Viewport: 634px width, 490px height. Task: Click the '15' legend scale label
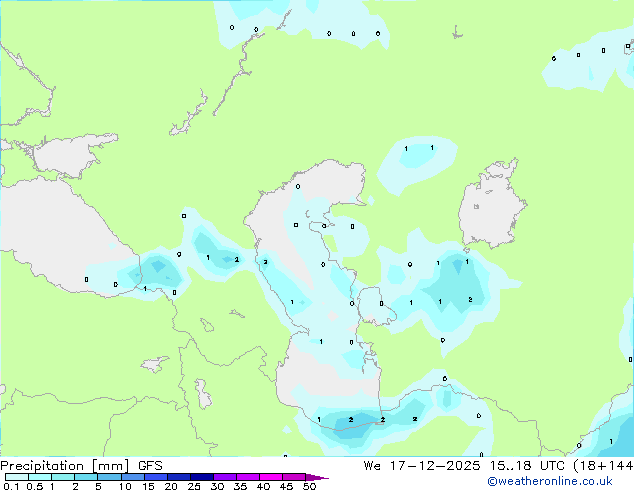click(148, 486)
